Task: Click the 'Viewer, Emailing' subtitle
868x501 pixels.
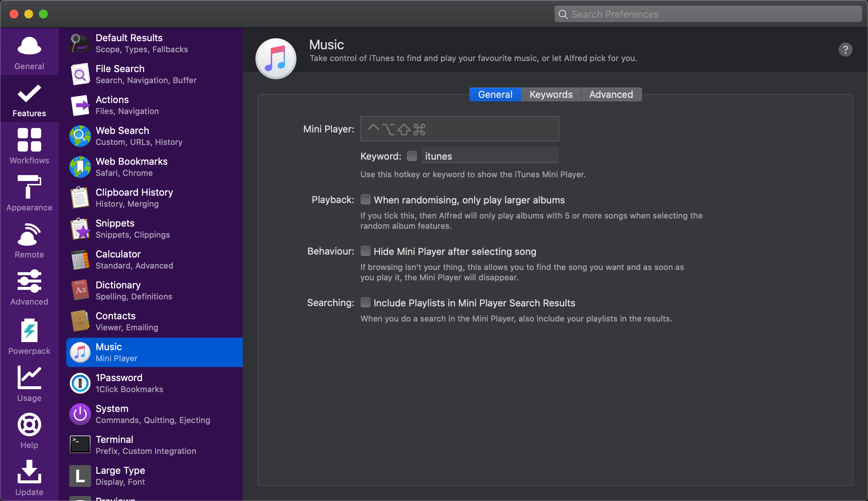Action: coord(127,327)
